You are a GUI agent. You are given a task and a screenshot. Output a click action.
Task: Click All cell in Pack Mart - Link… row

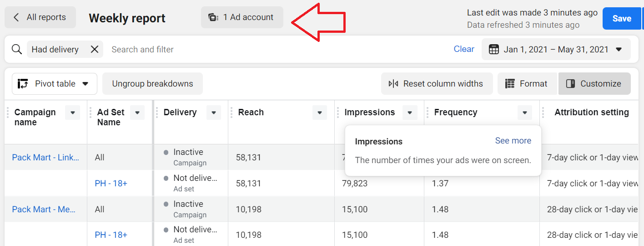pos(100,158)
